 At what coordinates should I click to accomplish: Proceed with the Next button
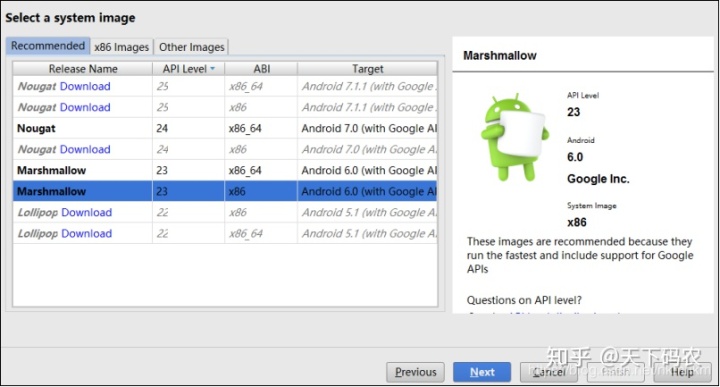(482, 372)
